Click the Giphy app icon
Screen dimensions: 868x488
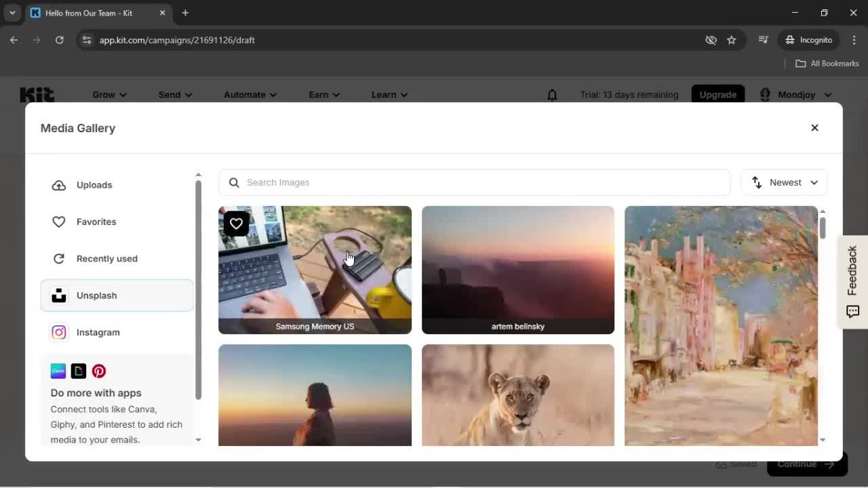tap(79, 371)
